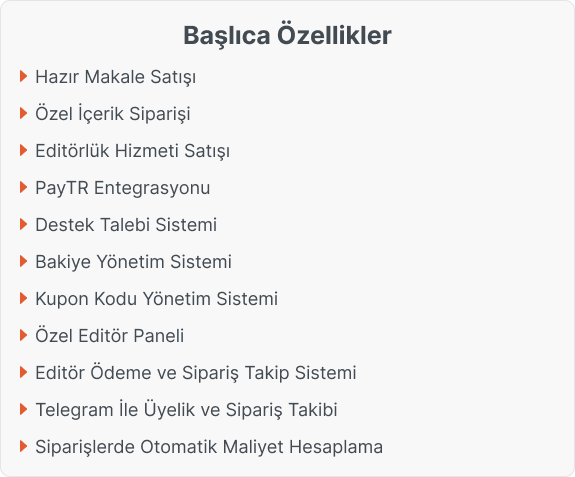Select the PayTR Entegrasyonu text

click(122, 188)
